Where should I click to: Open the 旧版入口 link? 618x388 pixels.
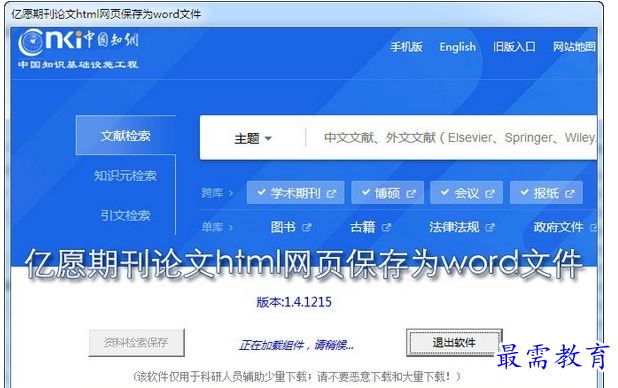pyautogui.click(x=514, y=47)
